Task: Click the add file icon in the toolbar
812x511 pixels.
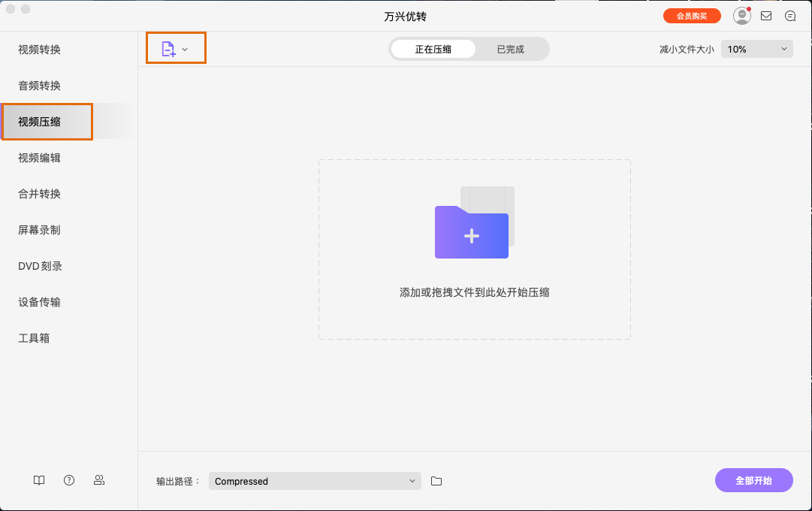Action: 170,47
